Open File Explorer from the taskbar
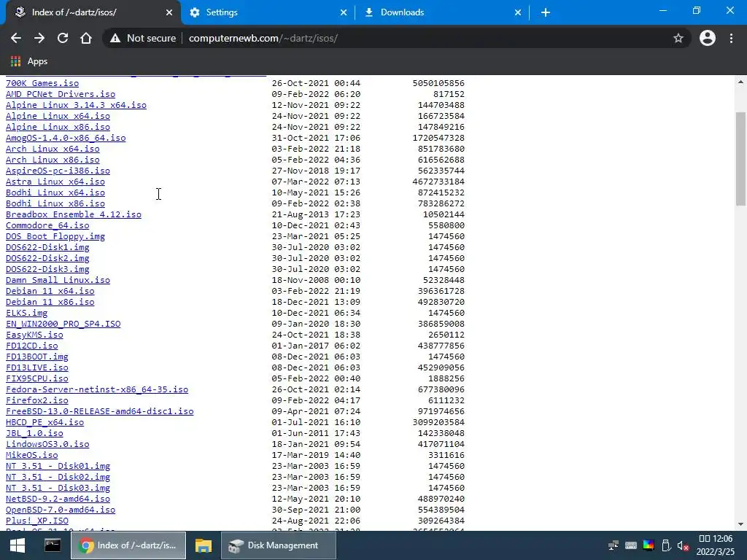747x560 pixels. point(204,545)
